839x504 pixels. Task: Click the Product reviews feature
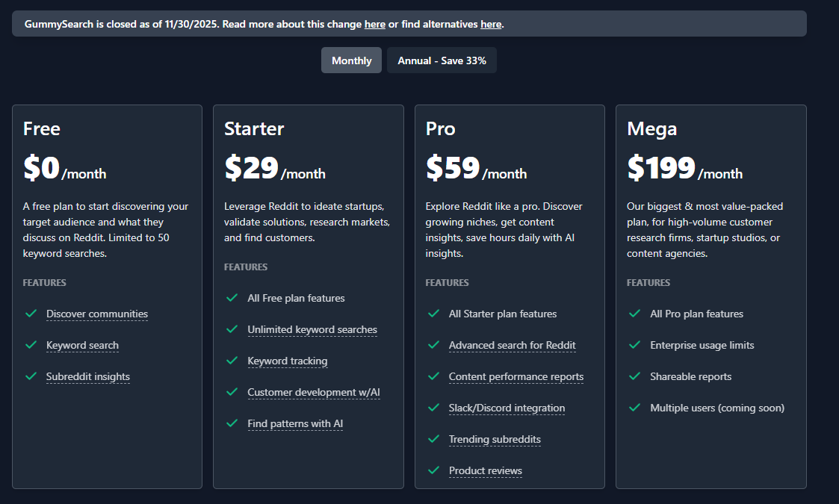(486, 471)
